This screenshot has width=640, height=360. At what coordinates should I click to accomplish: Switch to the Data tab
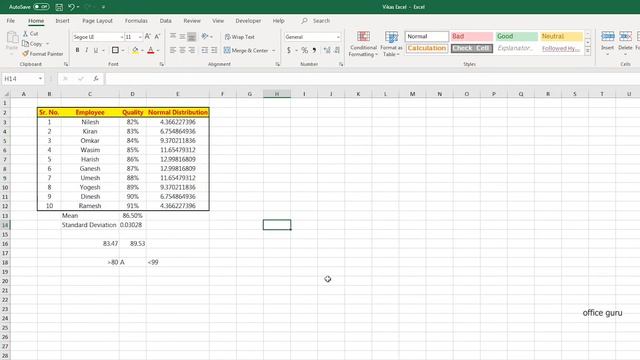(165, 20)
